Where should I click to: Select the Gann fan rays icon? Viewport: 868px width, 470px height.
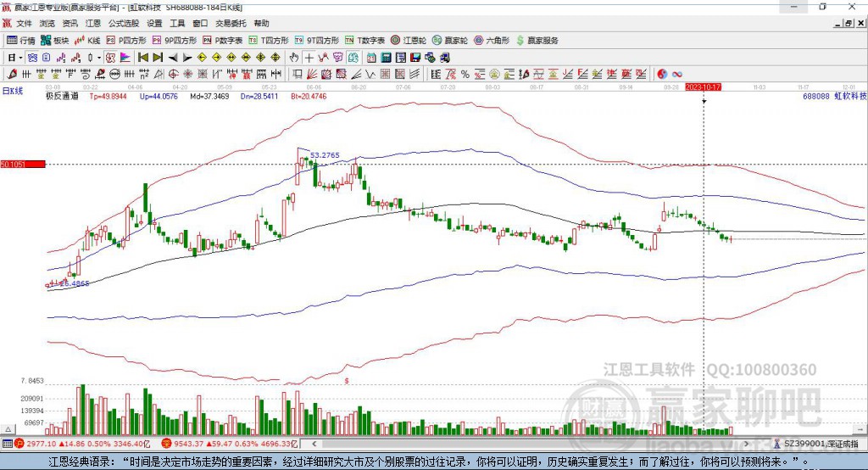pyautogui.click(x=312, y=74)
